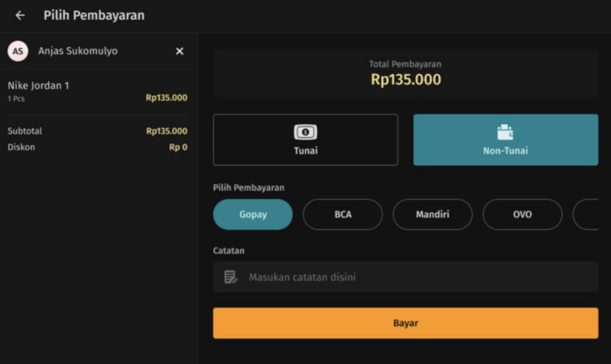
Task: Click the AS customer avatar
Action: click(18, 51)
